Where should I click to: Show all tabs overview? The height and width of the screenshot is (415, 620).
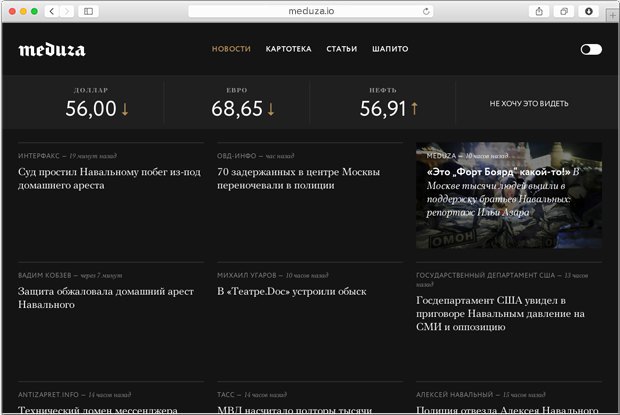(564, 11)
